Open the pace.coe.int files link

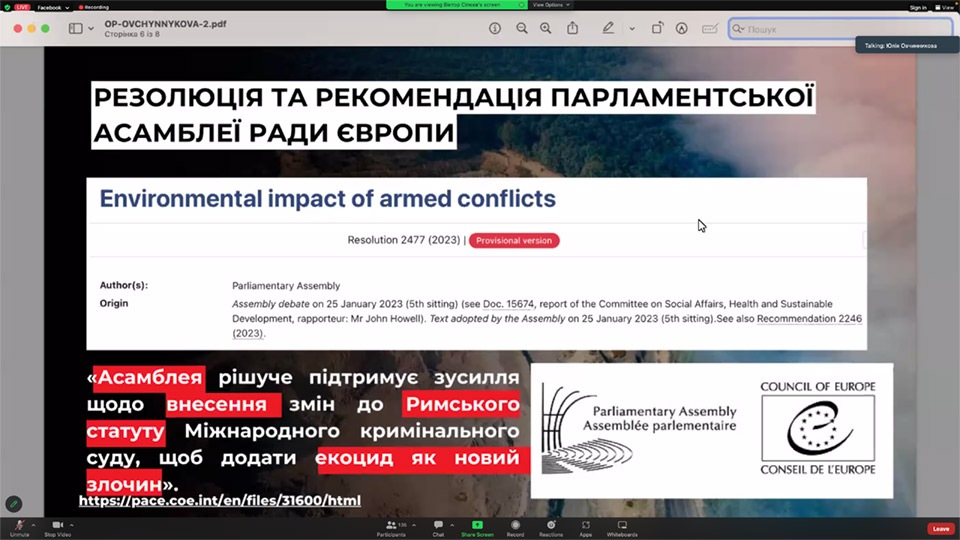coord(219,500)
